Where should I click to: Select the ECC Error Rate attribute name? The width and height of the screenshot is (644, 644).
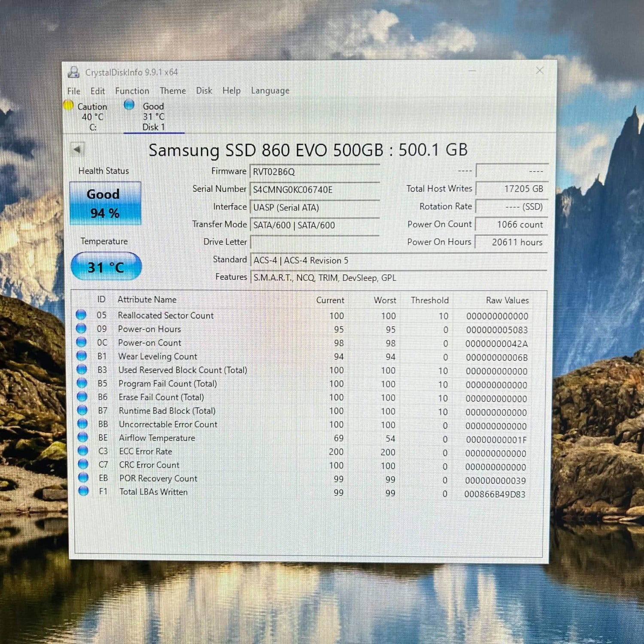[146, 452]
